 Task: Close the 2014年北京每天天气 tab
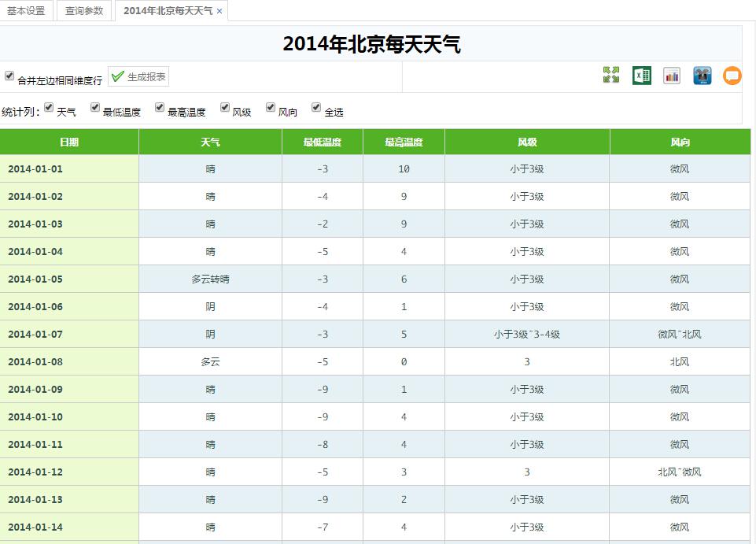[219, 11]
